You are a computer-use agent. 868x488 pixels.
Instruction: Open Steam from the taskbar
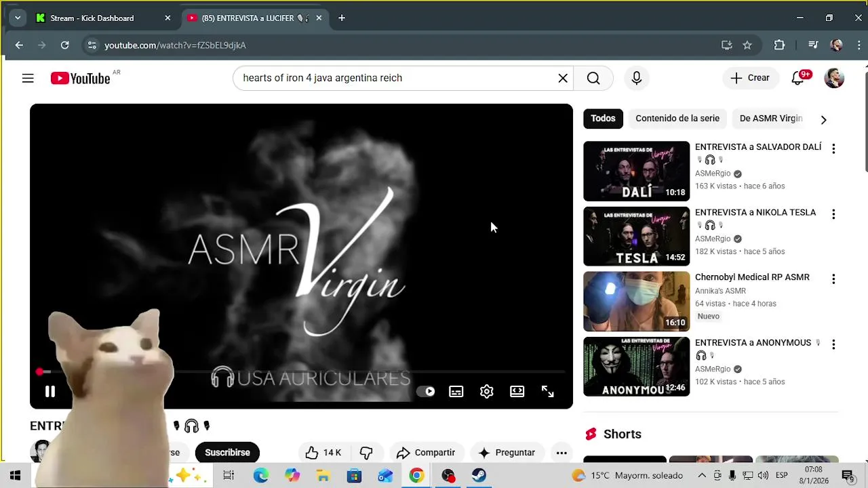[x=479, y=476]
